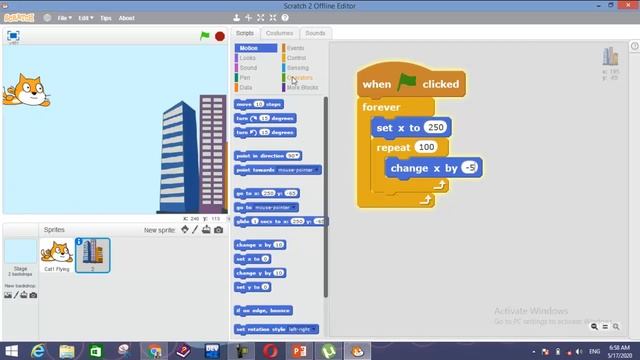
Task: Open the language globe menu
Action: (x=47, y=18)
